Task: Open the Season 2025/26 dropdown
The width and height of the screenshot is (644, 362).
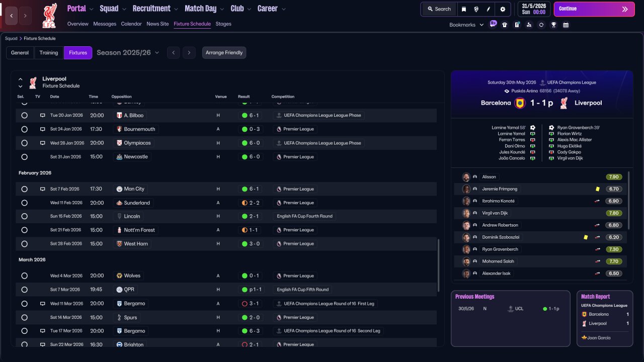Action: pos(128,52)
